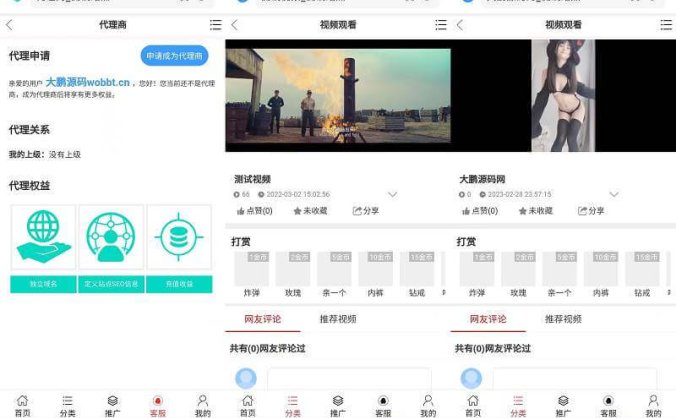Open list menu icon on 测试视频 screen

pos(441,25)
